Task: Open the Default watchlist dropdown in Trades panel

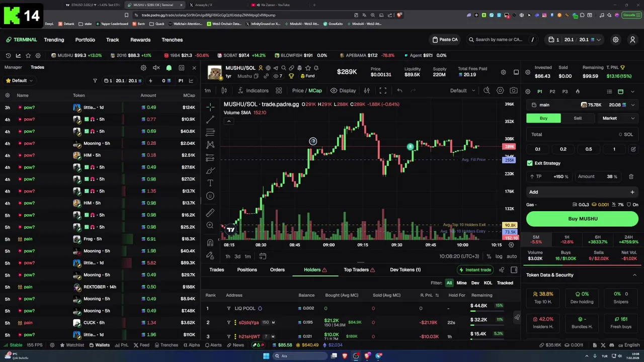Action: tap(19, 80)
